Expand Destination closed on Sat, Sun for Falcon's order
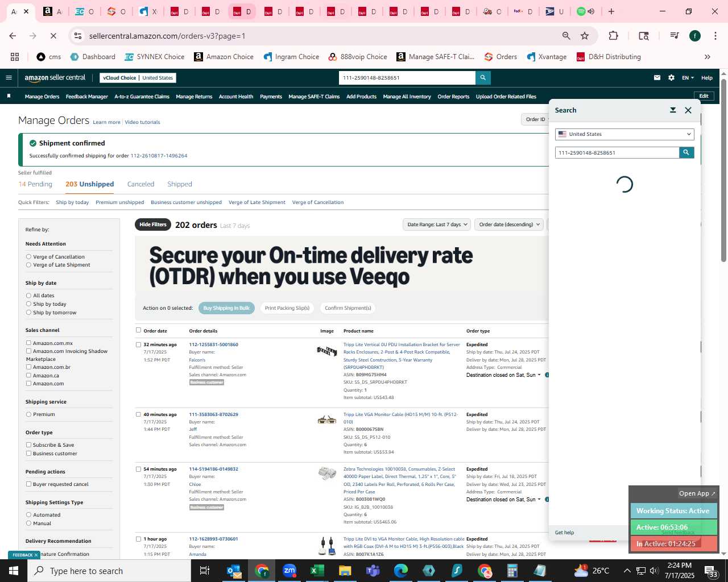Screen dimensions: 728x582 (x=503, y=375)
